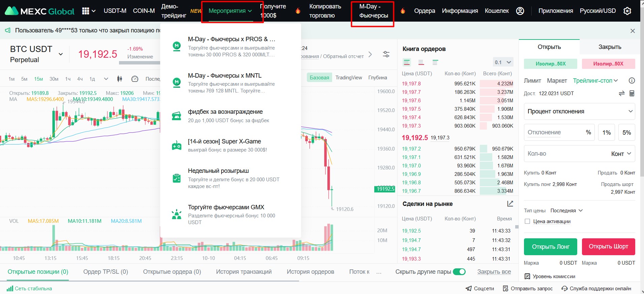Click the Уровень комиссии edit icon
Viewport: 644px width, 294px height.
click(x=527, y=276)
